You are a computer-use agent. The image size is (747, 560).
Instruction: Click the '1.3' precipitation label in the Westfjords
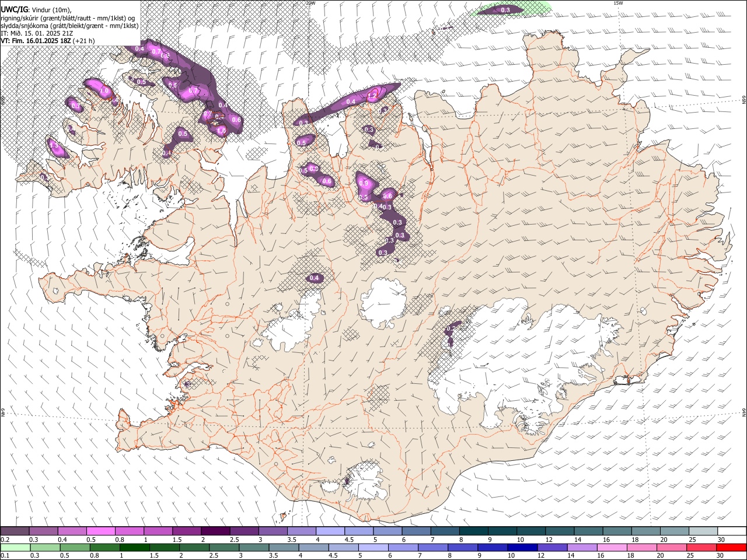click(54, 145)
